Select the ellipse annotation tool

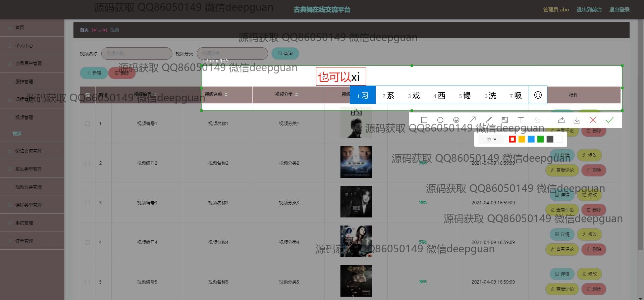tap(440, 120)
